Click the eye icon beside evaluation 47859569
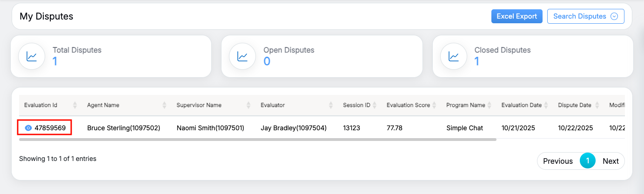 28,128
